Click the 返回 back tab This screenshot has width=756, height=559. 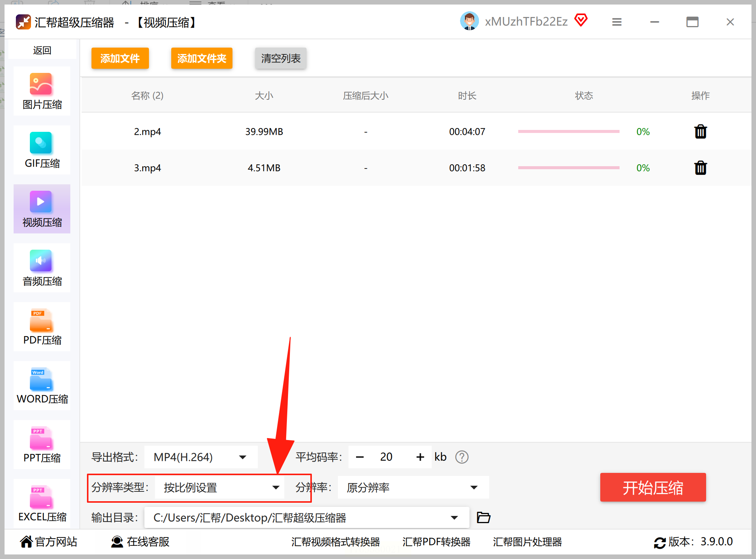click(x=42, y=50)
